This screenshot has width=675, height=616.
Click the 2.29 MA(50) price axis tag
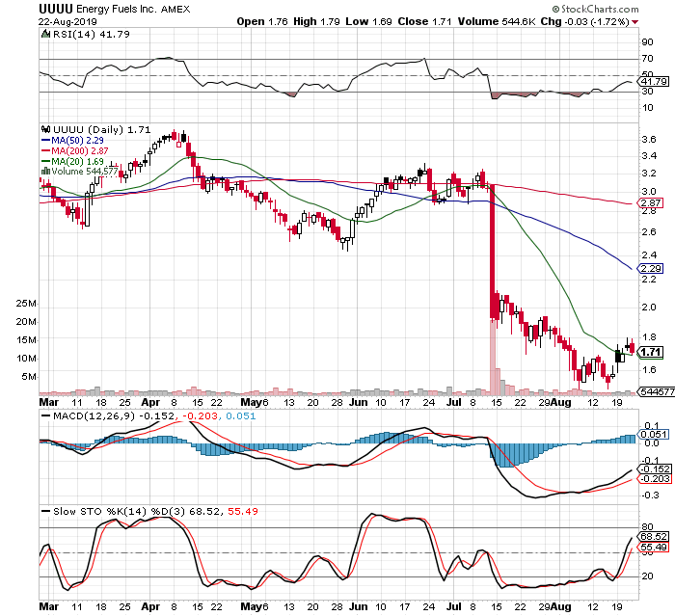652,269
